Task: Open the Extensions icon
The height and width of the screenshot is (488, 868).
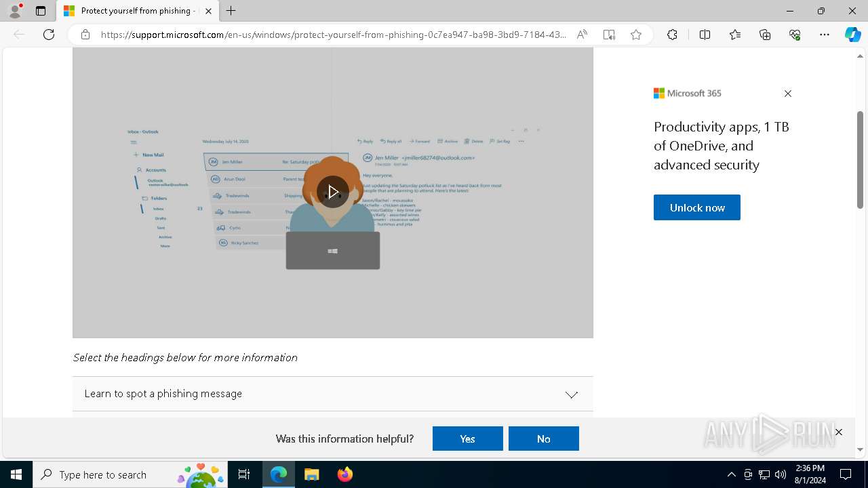Action: (672, 35)
